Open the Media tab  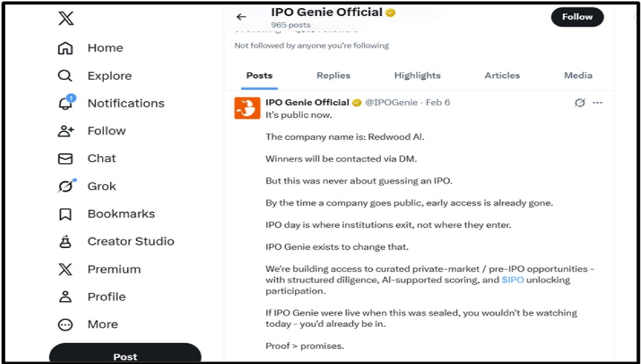pos(578,75)
